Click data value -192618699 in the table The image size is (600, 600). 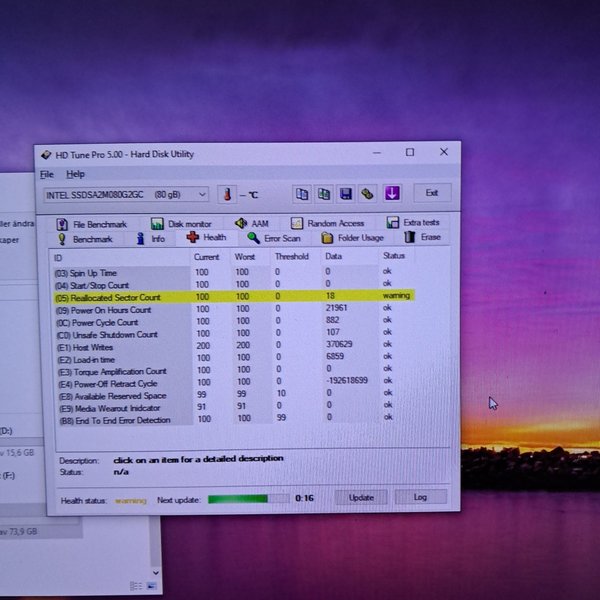coord(347,380)
